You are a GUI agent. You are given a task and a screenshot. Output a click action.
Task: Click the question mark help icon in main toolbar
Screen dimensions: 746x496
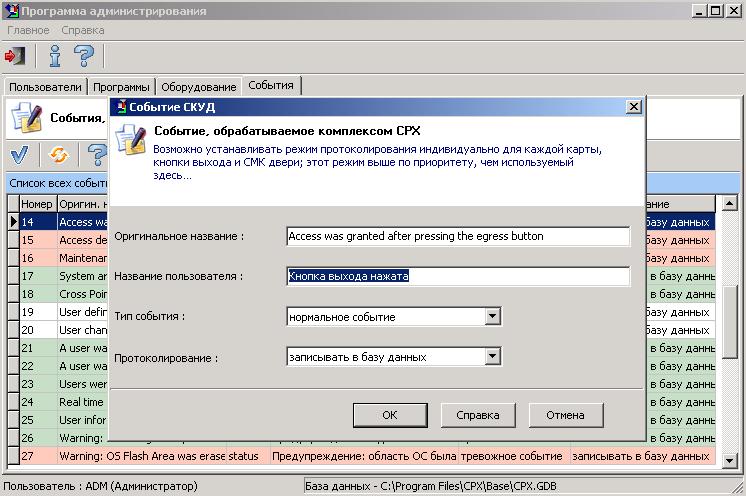[84, 56]
